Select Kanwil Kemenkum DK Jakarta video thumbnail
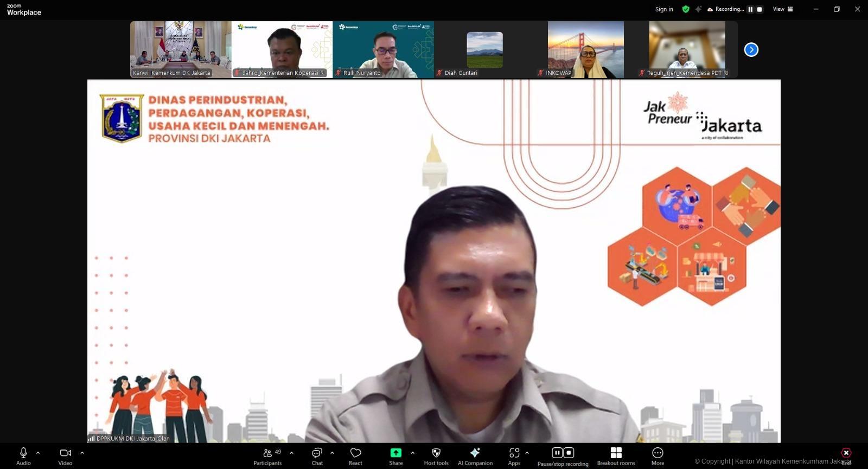The width and height of the screenshot is (868, 469). (x=181, y=49)
